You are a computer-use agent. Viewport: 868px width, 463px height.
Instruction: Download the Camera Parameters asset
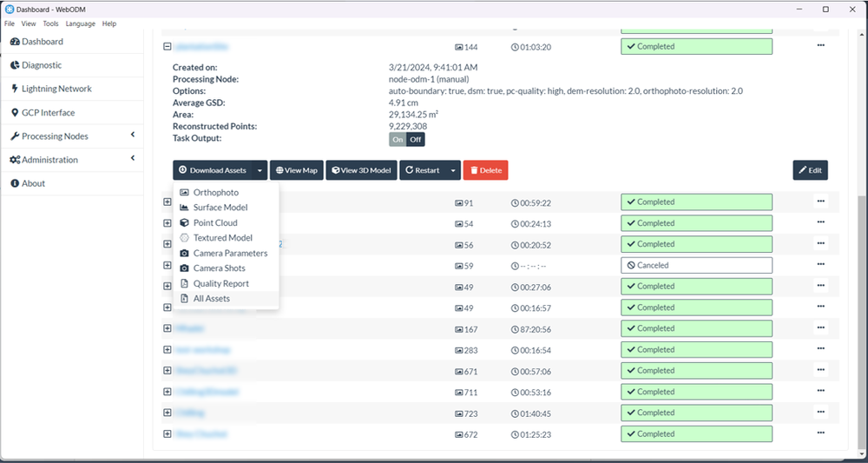click(x=226, y=253)
